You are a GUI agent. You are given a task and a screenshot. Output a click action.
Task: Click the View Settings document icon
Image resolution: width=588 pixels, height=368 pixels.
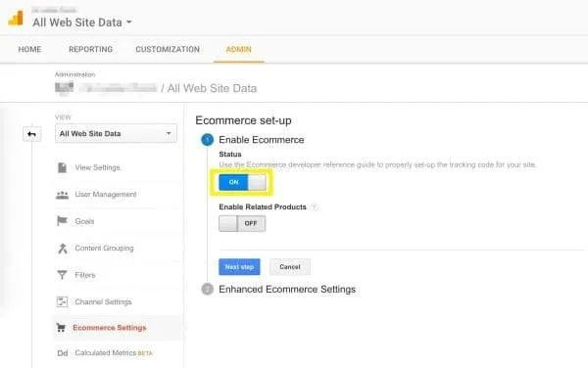coord(63,167)
